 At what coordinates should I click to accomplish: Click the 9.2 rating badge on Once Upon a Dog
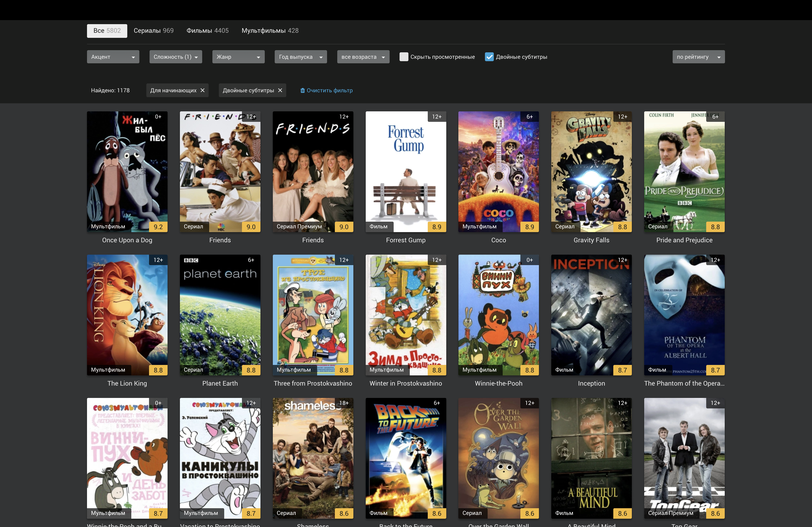click(x=158, y=227)
